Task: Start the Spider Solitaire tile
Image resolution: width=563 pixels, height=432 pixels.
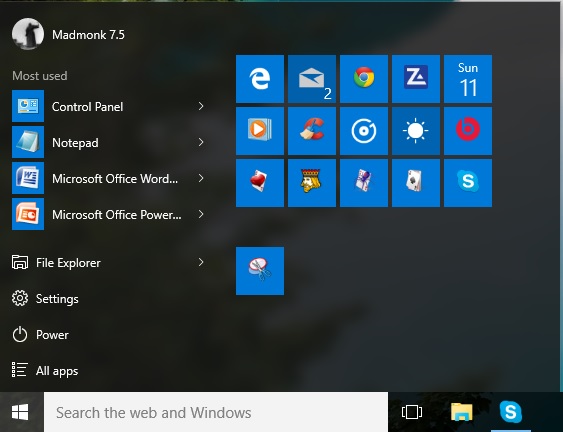Action: 364,183
